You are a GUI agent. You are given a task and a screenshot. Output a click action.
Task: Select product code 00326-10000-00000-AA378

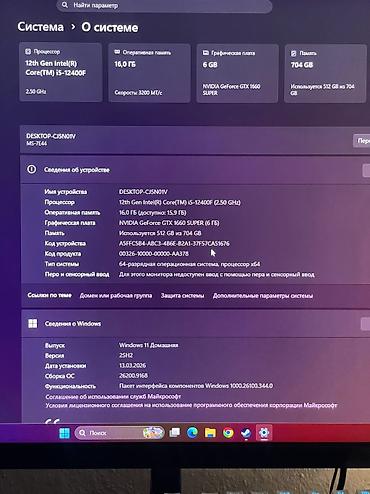point(154,254)
